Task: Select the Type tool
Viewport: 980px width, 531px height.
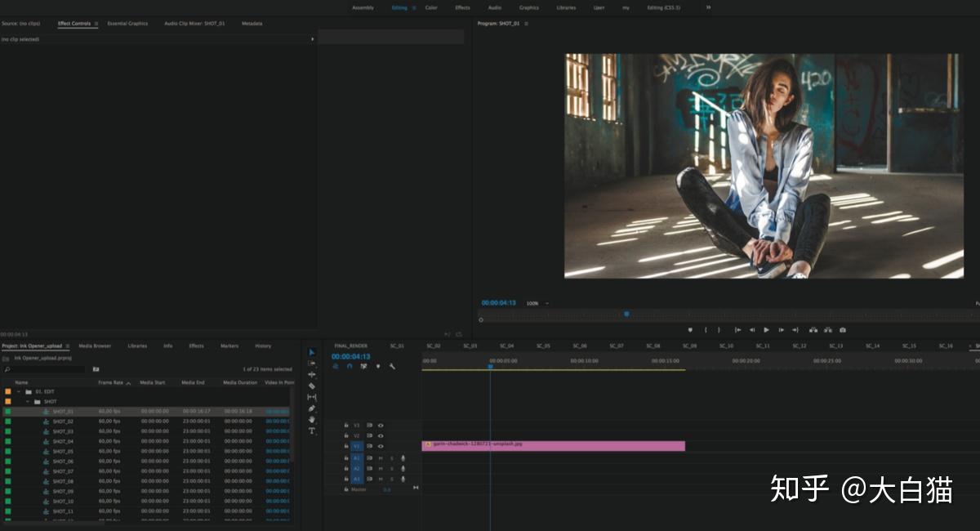Action: [312, 431]
